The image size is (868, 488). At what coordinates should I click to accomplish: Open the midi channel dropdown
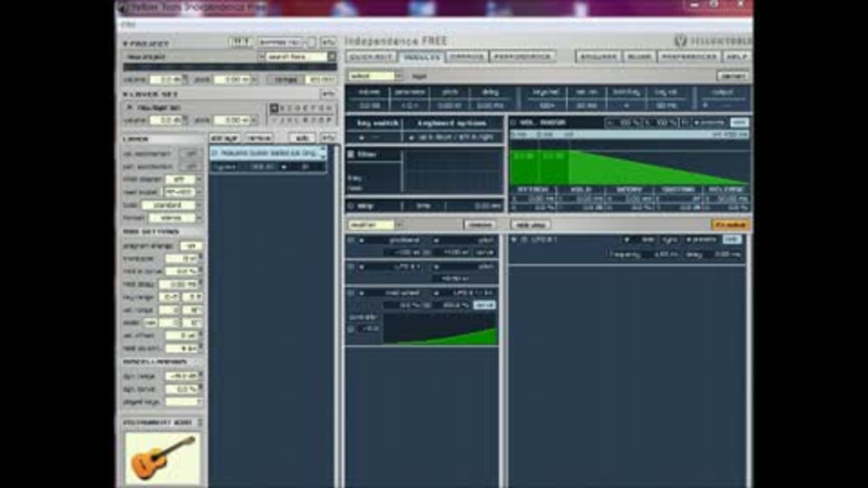[184, 179]
